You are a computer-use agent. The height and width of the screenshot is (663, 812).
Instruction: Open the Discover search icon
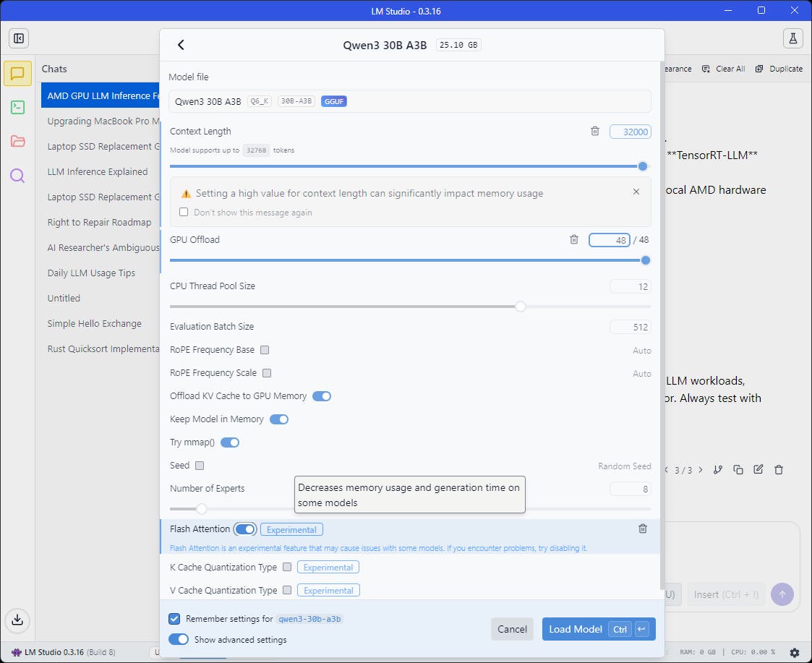click(17, 176)
